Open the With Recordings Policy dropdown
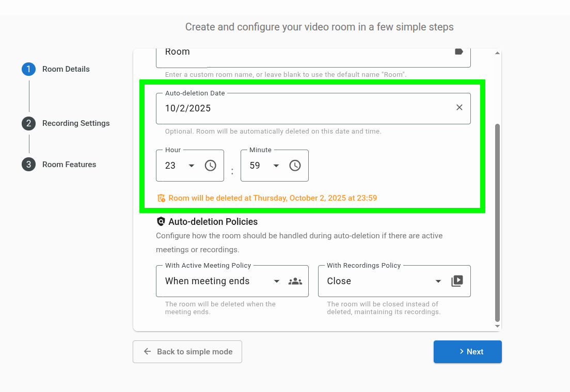Viewport: 570px width, 392px height. 383,281
